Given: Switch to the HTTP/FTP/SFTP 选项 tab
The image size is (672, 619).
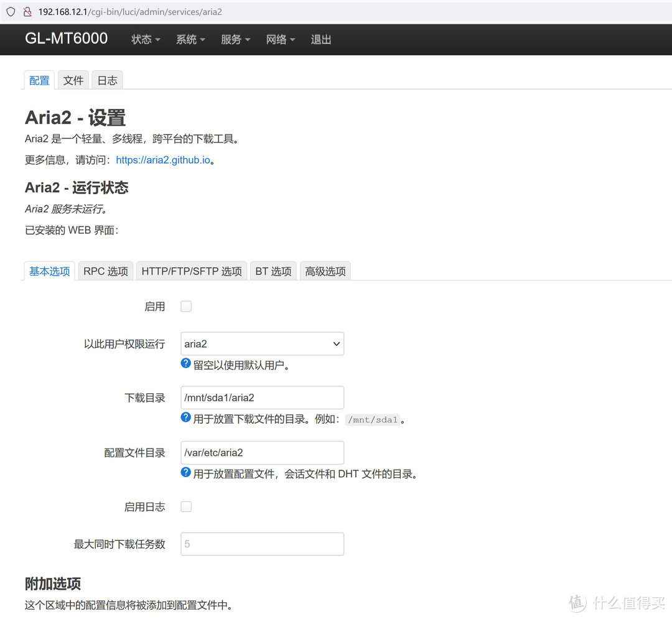Looking at the screenshot, I should click(192, 271).
